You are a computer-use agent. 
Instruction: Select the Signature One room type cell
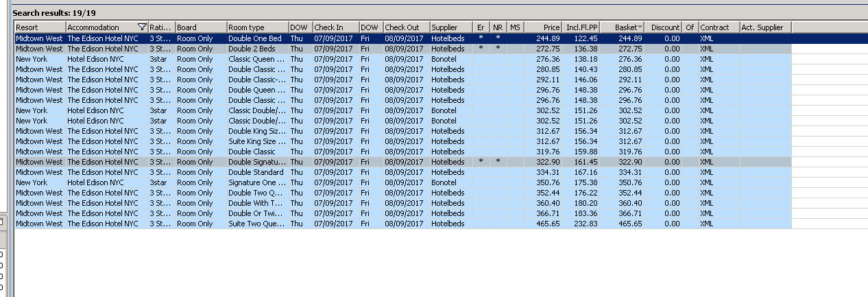pos(257,182)
